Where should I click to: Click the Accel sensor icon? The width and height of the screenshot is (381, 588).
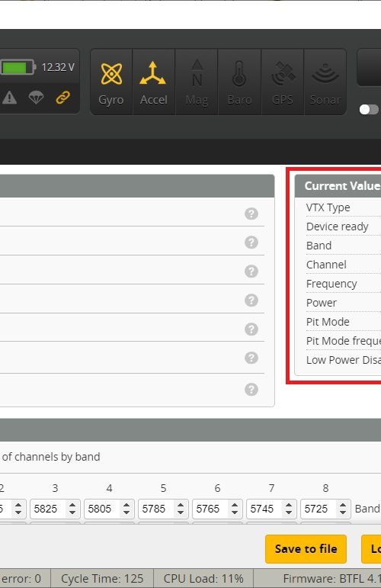click(153, 82)
